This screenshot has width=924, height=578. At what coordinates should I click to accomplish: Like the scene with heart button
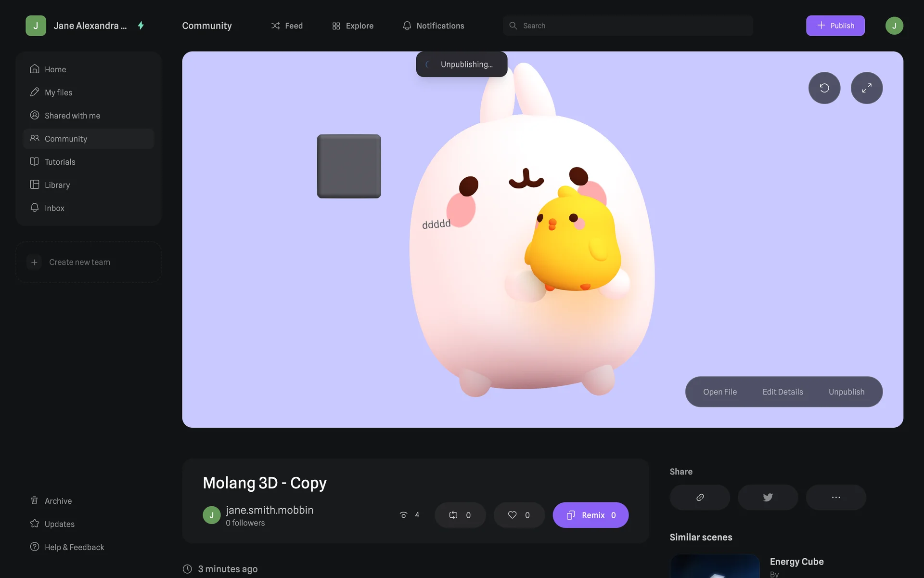tap(519, 515)
